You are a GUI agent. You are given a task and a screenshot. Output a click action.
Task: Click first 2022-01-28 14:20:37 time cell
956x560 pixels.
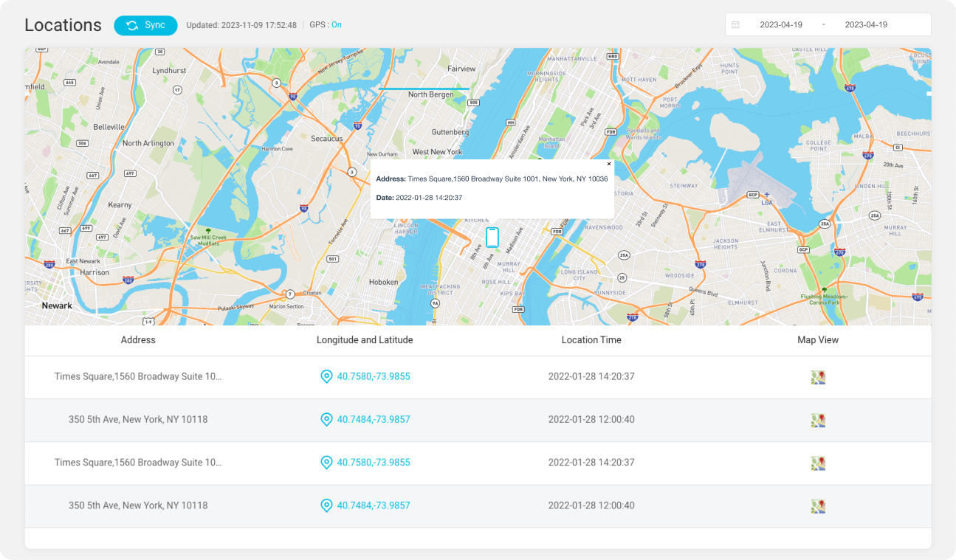(591, 376)
